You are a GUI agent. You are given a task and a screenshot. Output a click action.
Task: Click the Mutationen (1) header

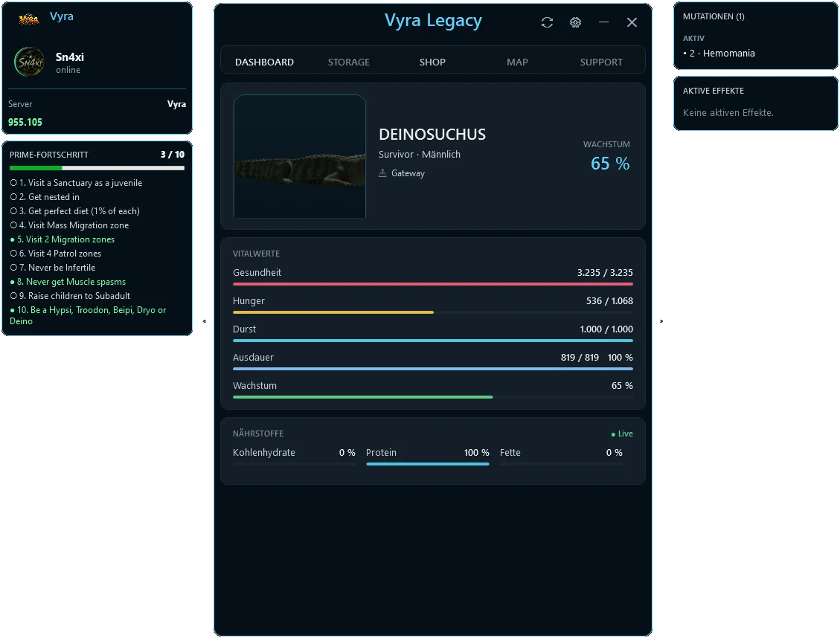[714, 16]
